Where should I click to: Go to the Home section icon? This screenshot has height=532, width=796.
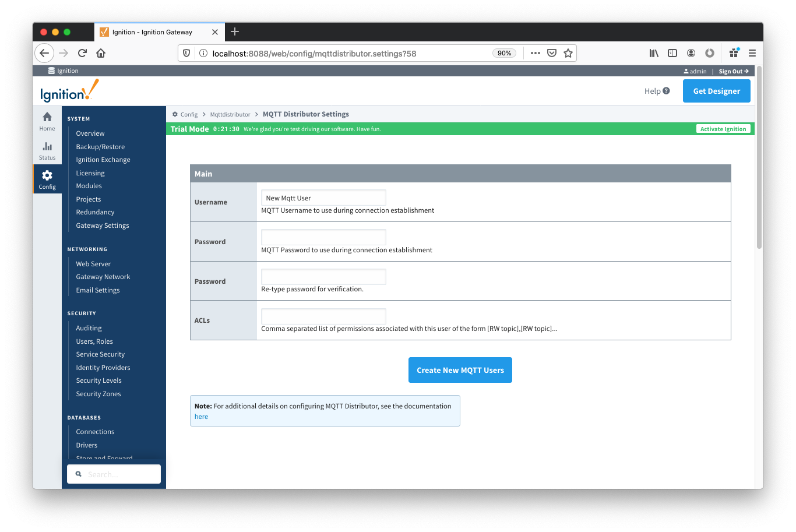pos(47,117)
